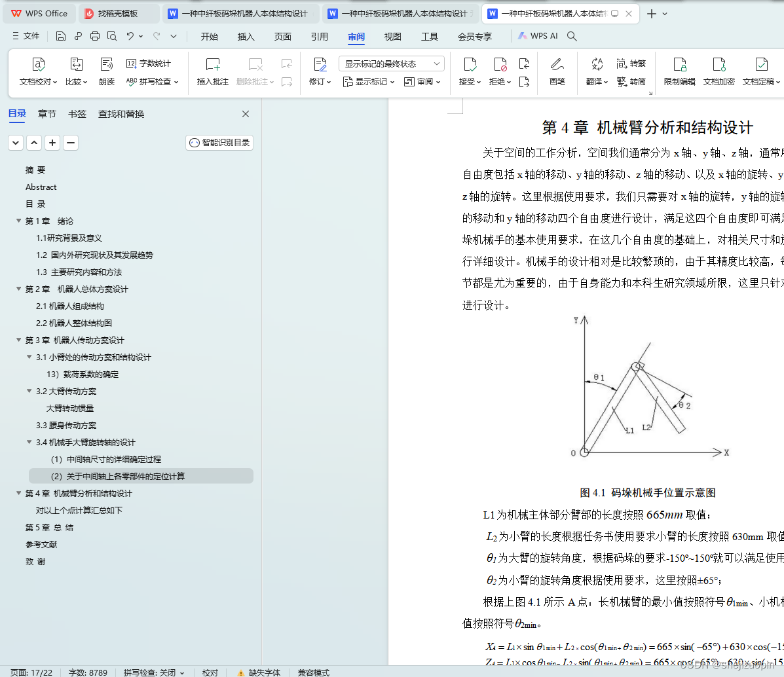The image size is (784, 677).
Task: Open the 翻译 translate tool
Action: 597,71
